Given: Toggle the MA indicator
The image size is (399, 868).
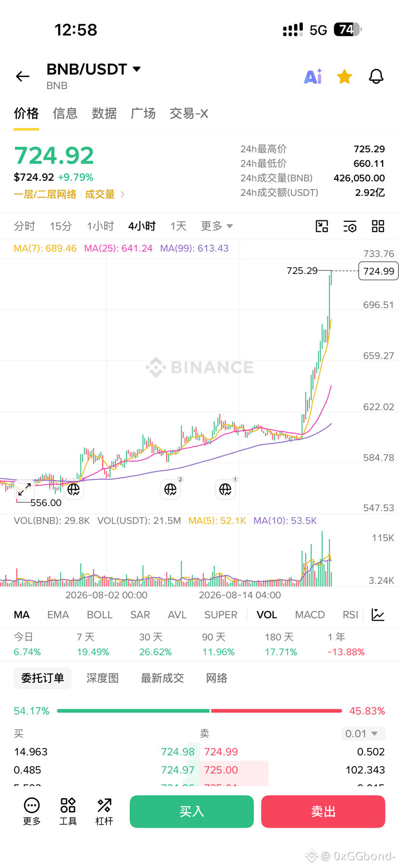Looking at the screenshot, I should pyautogui.click(x=22, y=615).
